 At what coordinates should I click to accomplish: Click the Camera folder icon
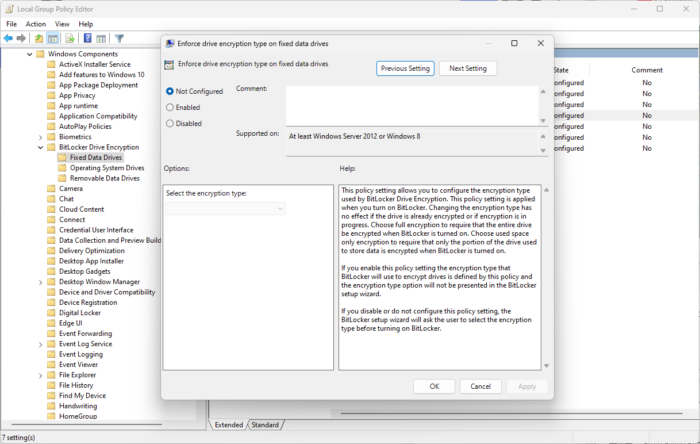51,188
